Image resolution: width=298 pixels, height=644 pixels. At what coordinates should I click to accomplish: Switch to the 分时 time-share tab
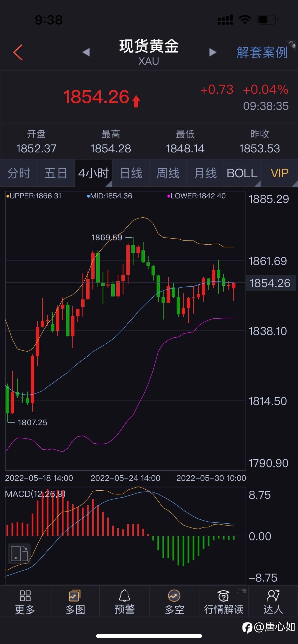coord(19,173)
